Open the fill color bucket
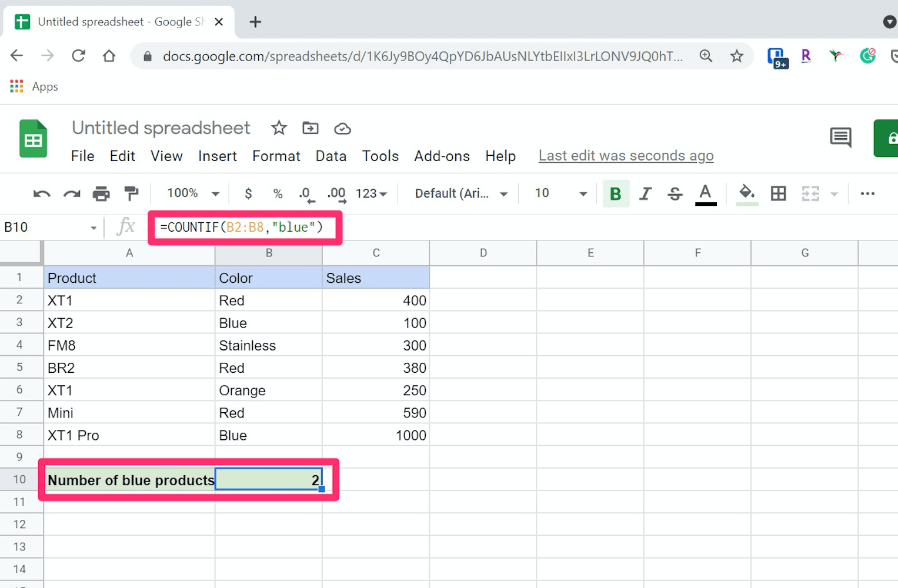Screen dimensions: 898x588 click(x=747, y=194)
